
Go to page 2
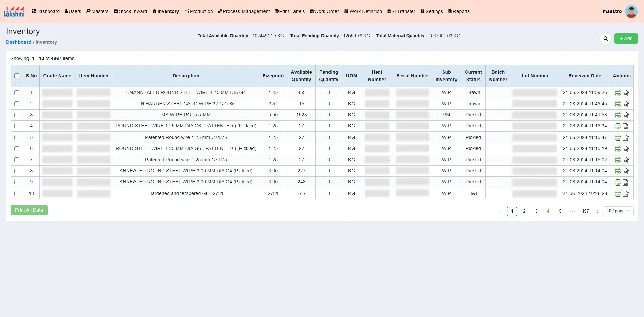point(524,211)
